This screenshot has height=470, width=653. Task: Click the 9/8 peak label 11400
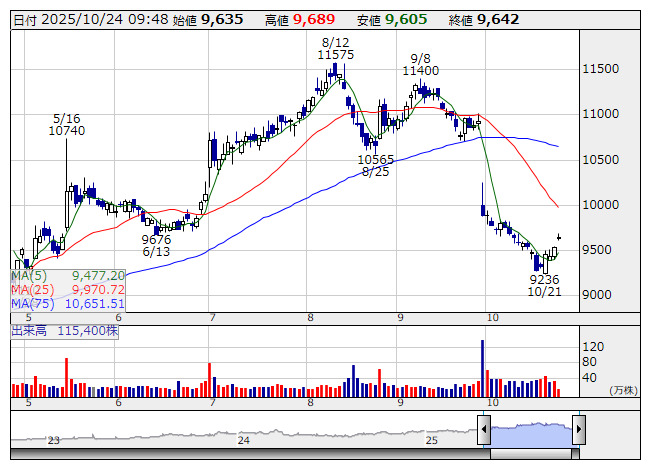click(x=420, y=71)
